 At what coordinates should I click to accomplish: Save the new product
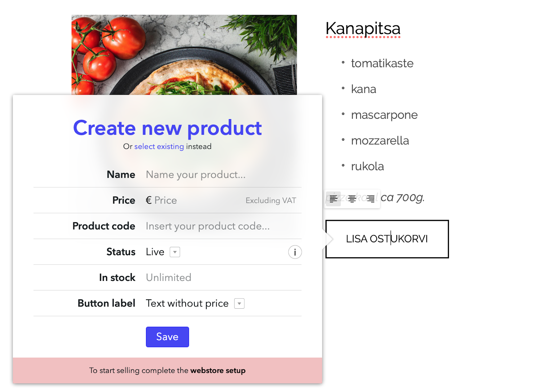[167, 337]
